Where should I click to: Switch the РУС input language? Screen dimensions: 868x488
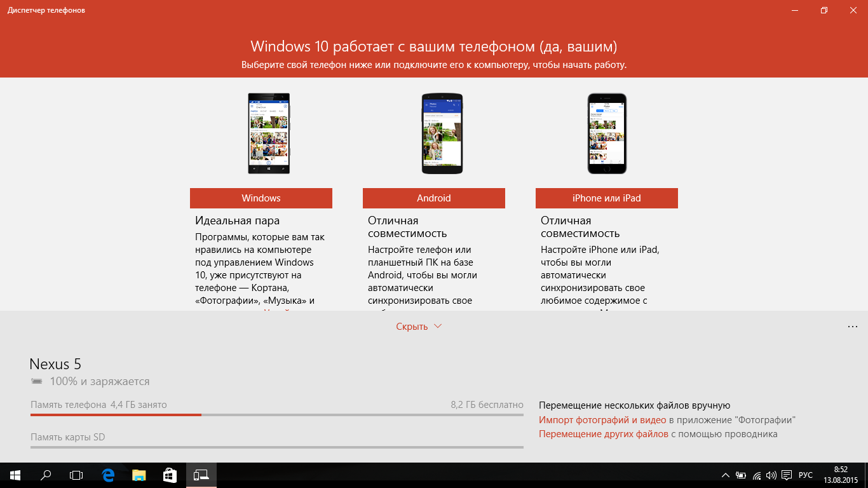point(806,475)
